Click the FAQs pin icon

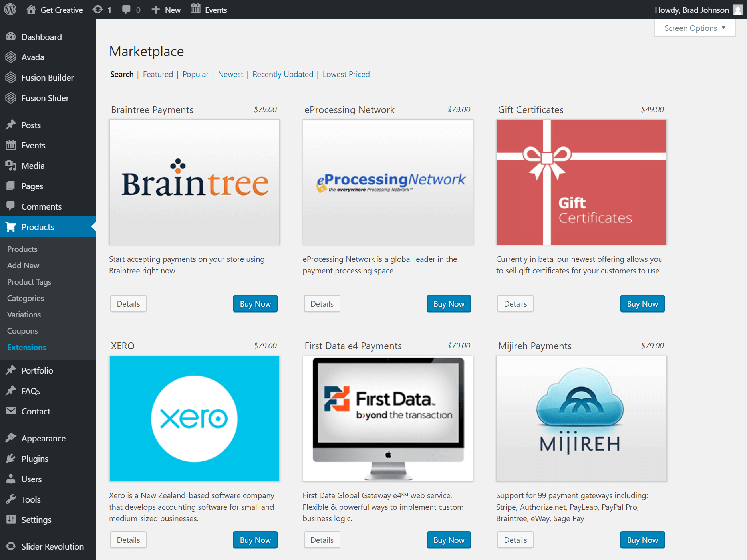(x=11, y=391)
